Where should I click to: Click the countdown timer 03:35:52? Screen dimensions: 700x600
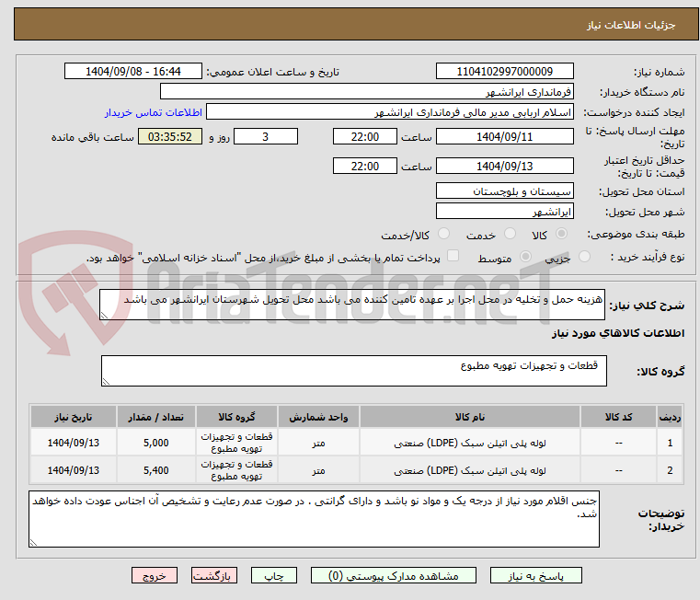click(x=170, y=137)
